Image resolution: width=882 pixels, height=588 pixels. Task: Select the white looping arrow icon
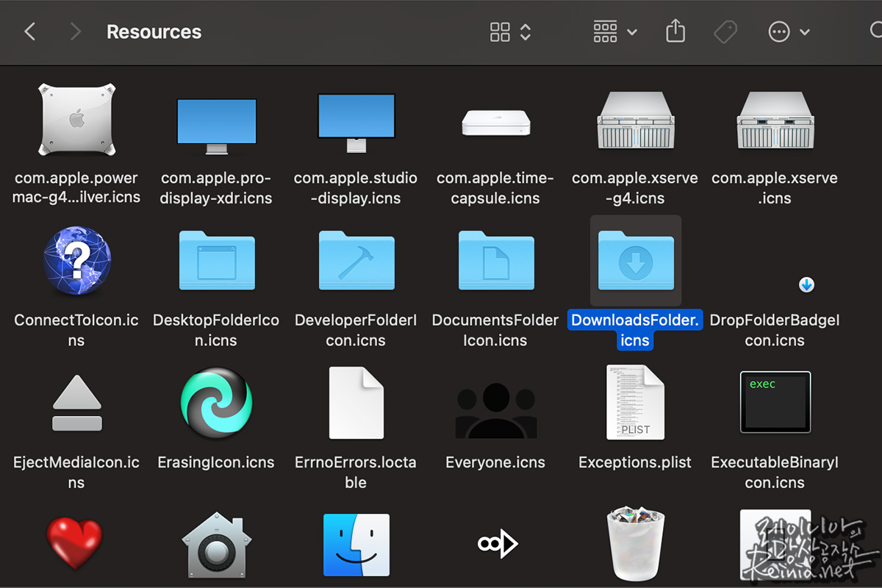(x=498, y=544)
